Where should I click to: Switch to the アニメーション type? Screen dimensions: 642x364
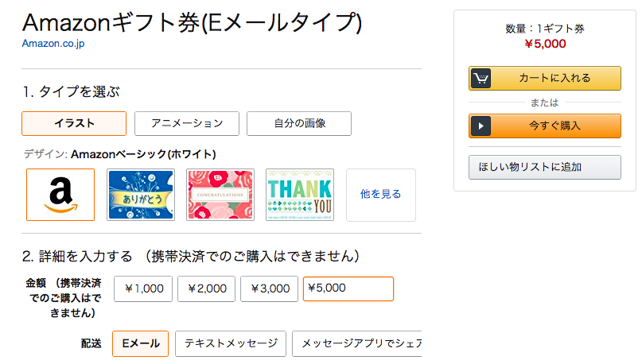(187, 123)
